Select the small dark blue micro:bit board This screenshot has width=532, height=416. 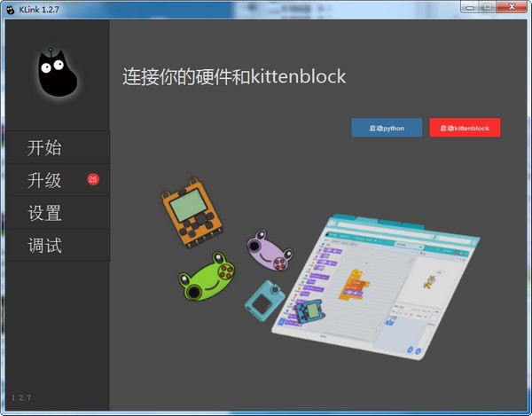click(x=309, y=311)
